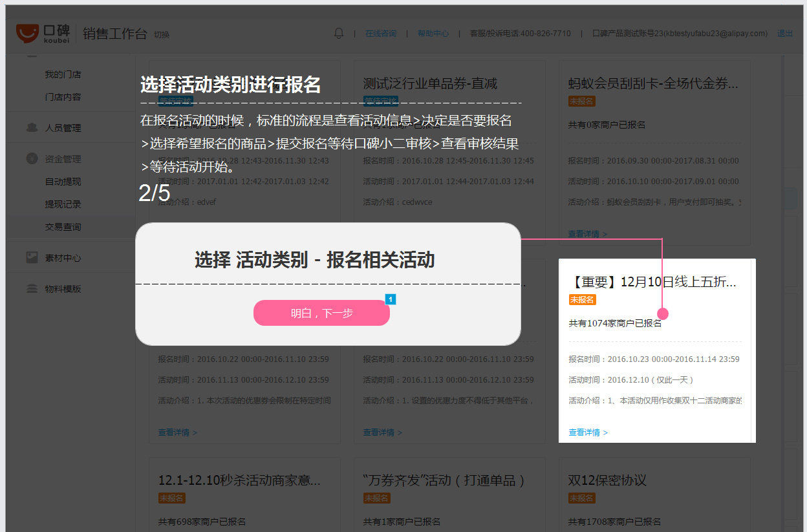Click the 测试泛行业单品券-直减 card title
807x532 pixels.
430,83
